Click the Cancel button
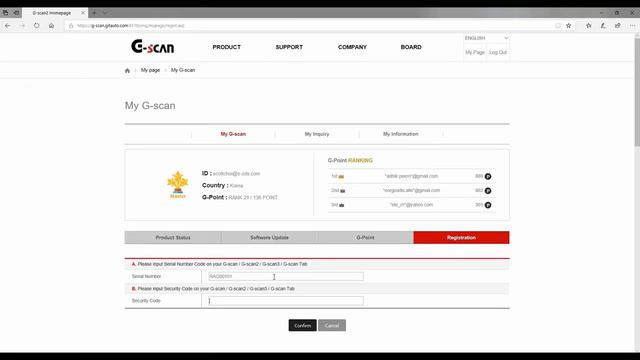The width and height of the screenshot is (640, 360). (332, 325)
